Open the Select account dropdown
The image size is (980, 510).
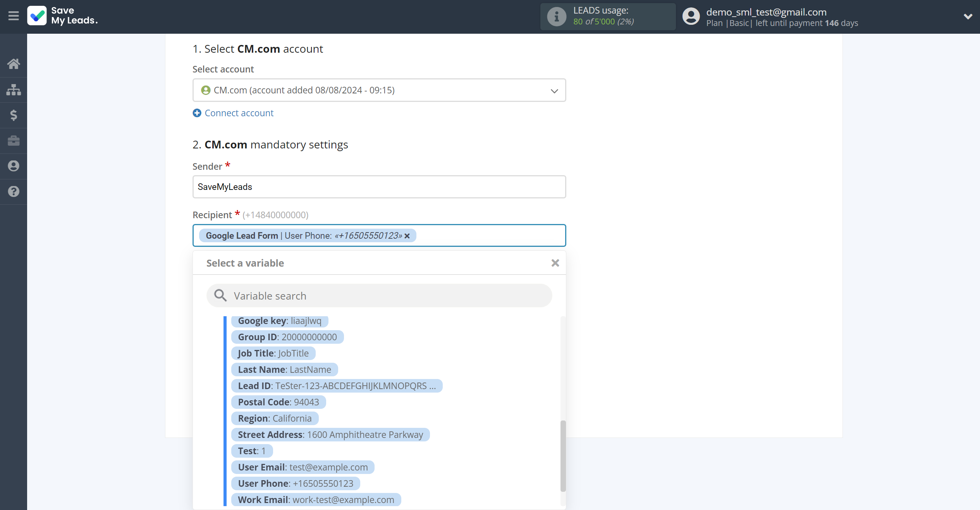pos(379,90)
